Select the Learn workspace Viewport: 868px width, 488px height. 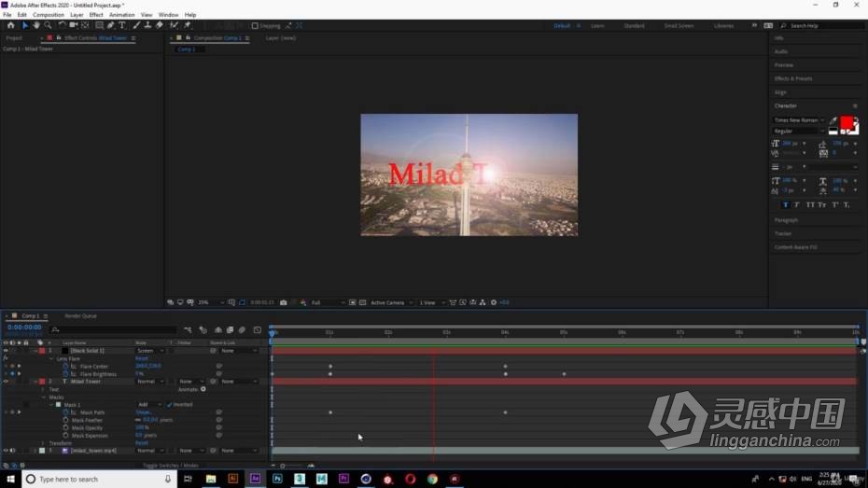pos(597,26)
